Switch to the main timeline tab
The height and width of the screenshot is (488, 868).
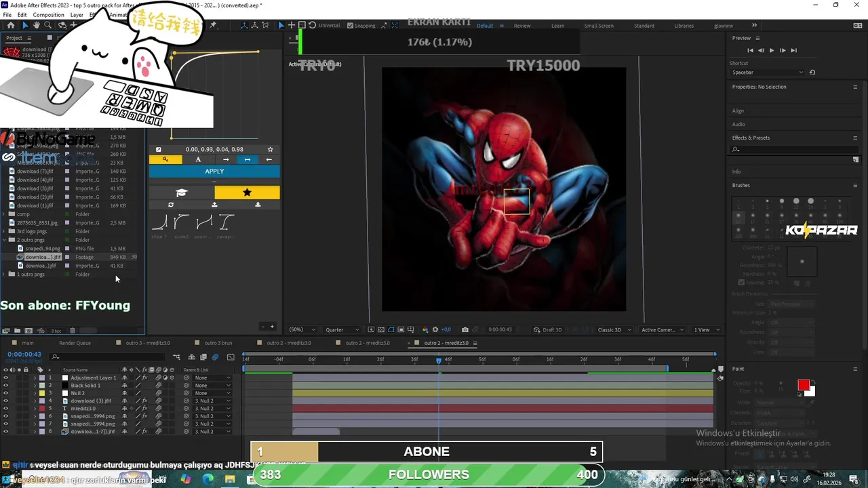(27, 343)
